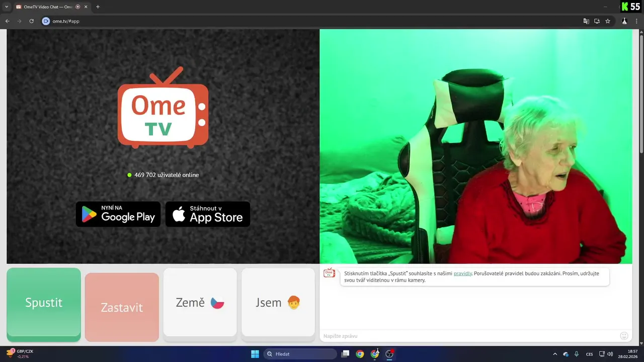Open the pravidly rules link
The width and height of the screenshot is (644, 362).
pos(463,273)
